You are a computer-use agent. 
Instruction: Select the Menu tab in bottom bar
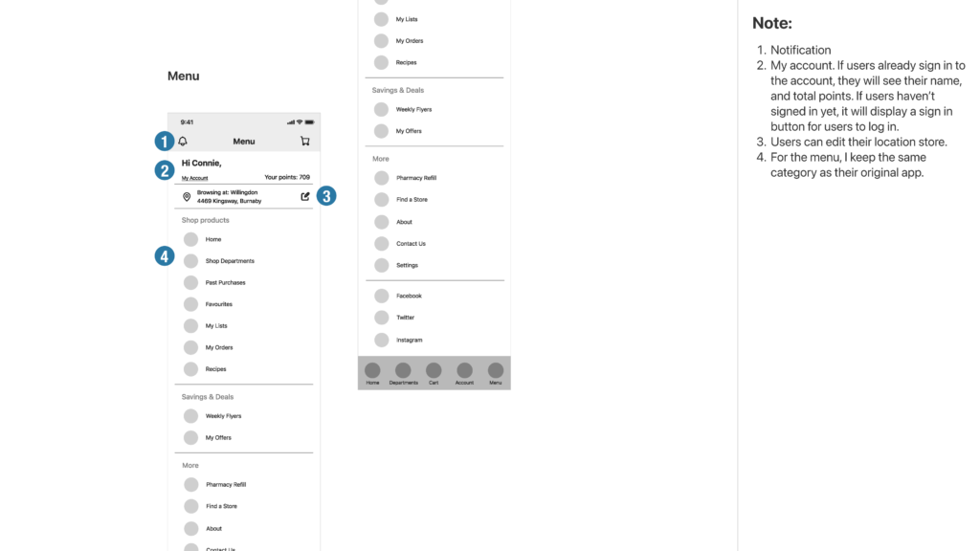[496, 372]
